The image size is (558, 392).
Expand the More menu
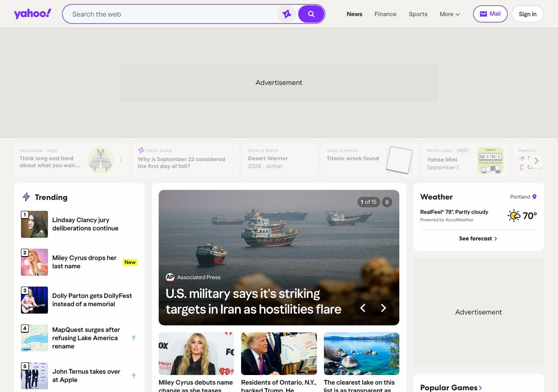tap(450, 14)
